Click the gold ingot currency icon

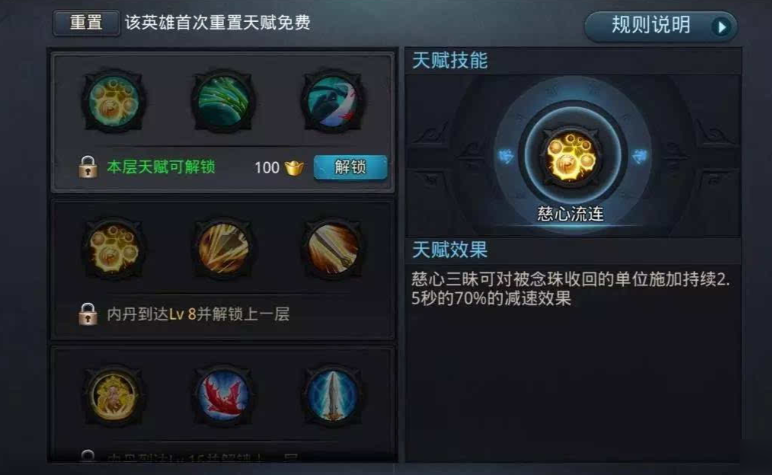[294, 168]
